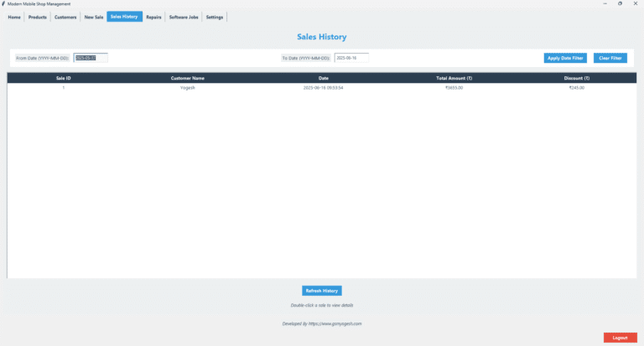This screenshot has width=644, height=346.
Task: Click the app icon in title bar
Action: (x=4, y=3)
